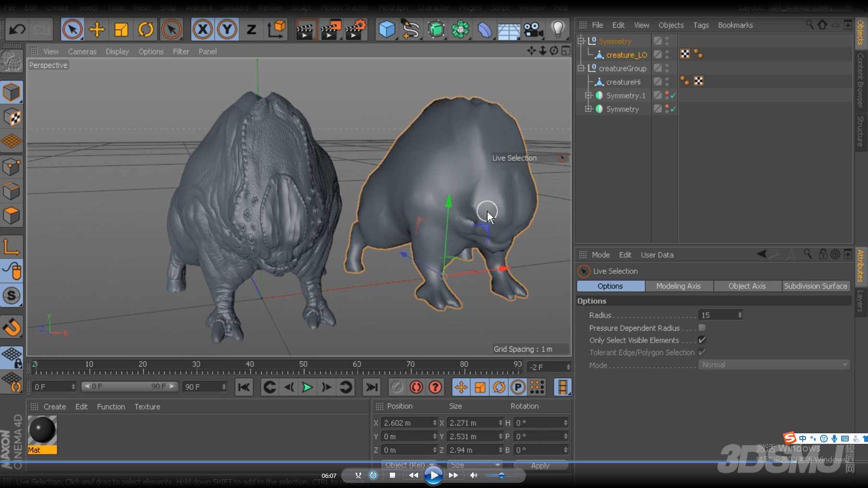
Task: Click the Make Editable icon in left toolbar
Action: point(12,62)
